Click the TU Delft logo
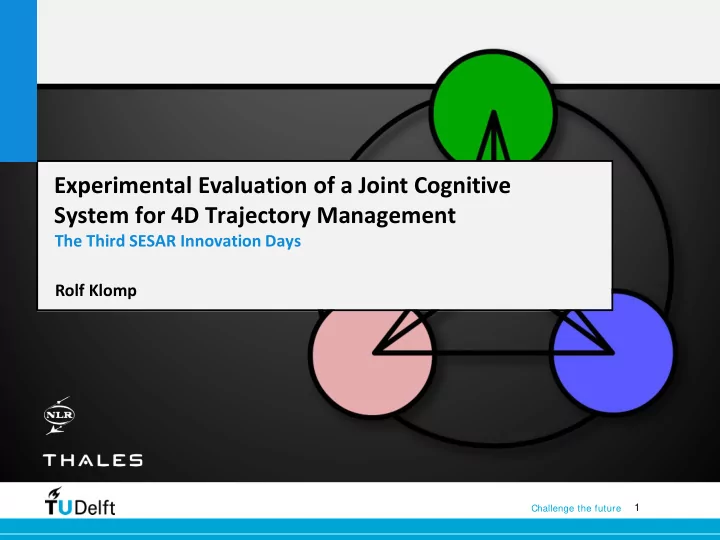The height and width of the screenshot is (540, 720). click(80, 501)
